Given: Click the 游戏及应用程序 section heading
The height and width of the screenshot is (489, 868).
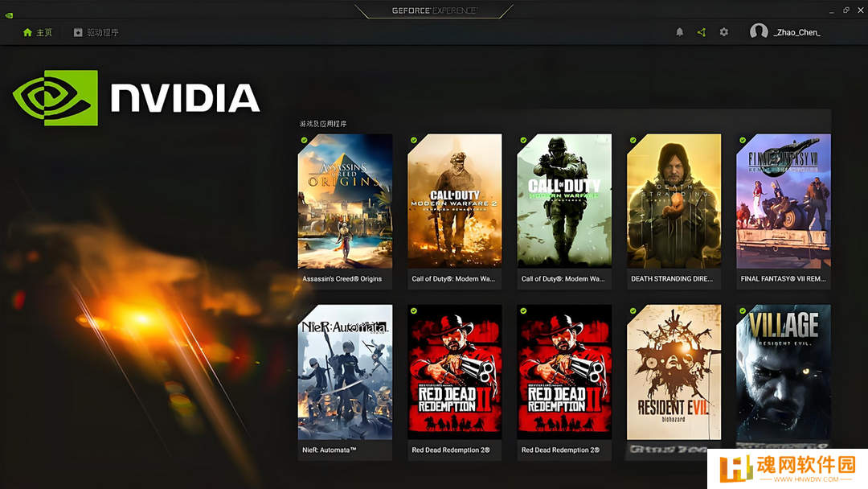Looking at the screenshot, I should pyautogui.click(x=323, y=124).
